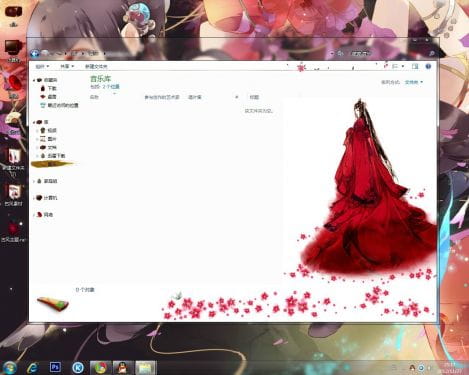Click the search magnifier icon in Explorer
469x375 pixels.
coord(432,53)
